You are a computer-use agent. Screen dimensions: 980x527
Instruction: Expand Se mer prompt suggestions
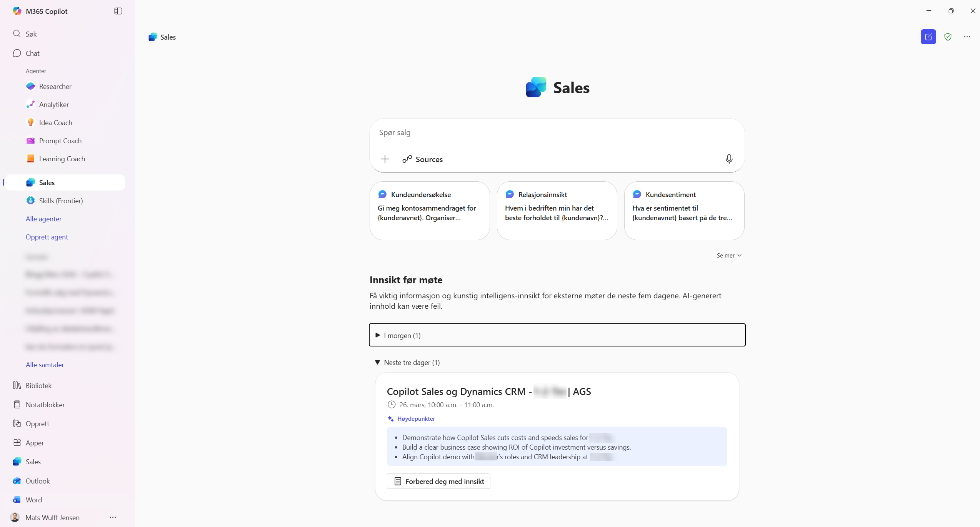point(729,256)
